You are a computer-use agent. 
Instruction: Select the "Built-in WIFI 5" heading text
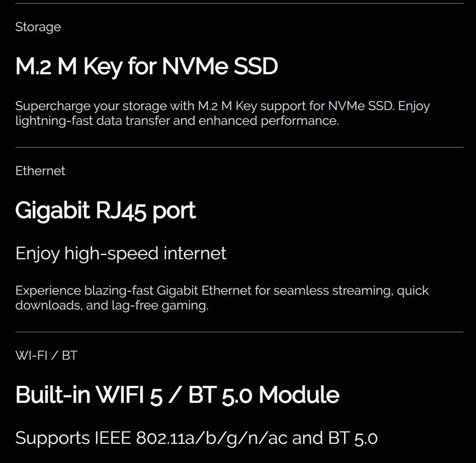pos(89,395)
